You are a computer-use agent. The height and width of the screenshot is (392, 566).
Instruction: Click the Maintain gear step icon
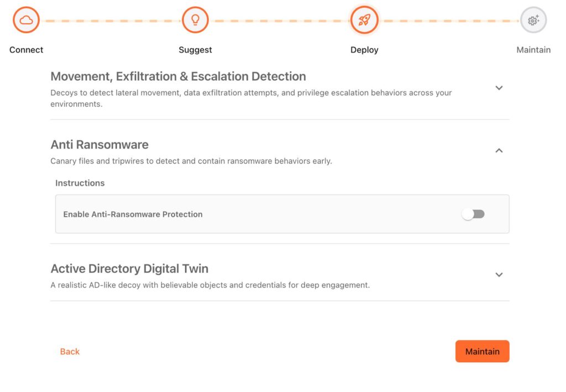533,20
